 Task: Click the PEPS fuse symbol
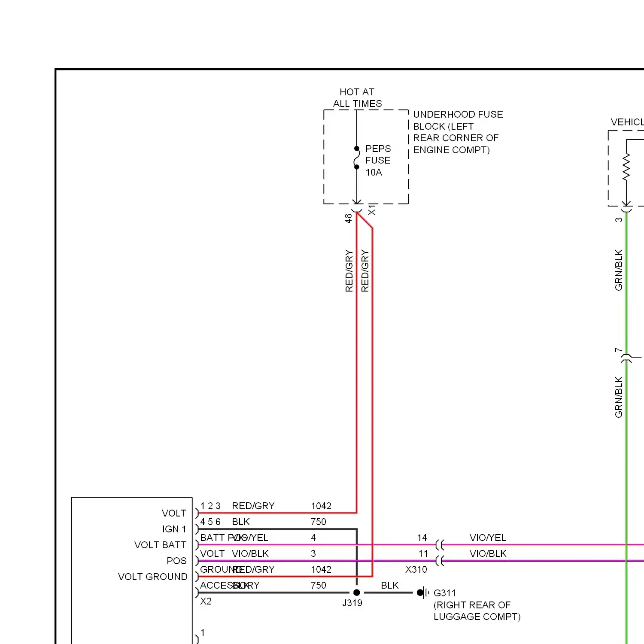[356, 158]
